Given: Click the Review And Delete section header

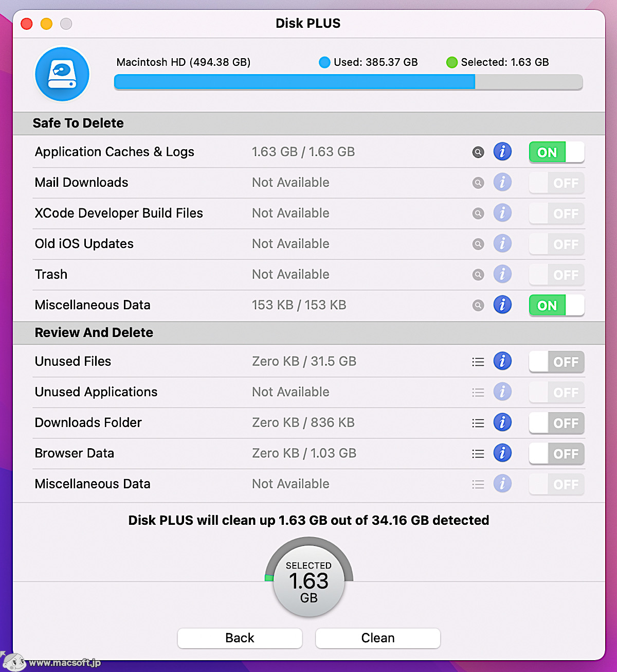Looking at the screenshot, I should [x=308, y=333].
